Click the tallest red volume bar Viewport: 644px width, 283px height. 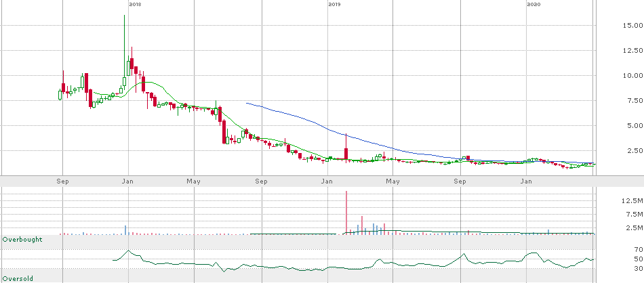[346, 213]
